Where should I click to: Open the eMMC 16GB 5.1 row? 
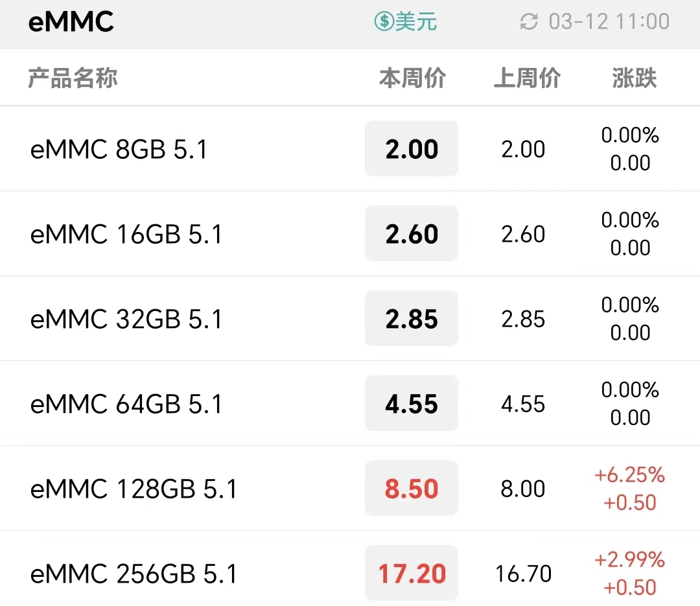pos(350,233)
